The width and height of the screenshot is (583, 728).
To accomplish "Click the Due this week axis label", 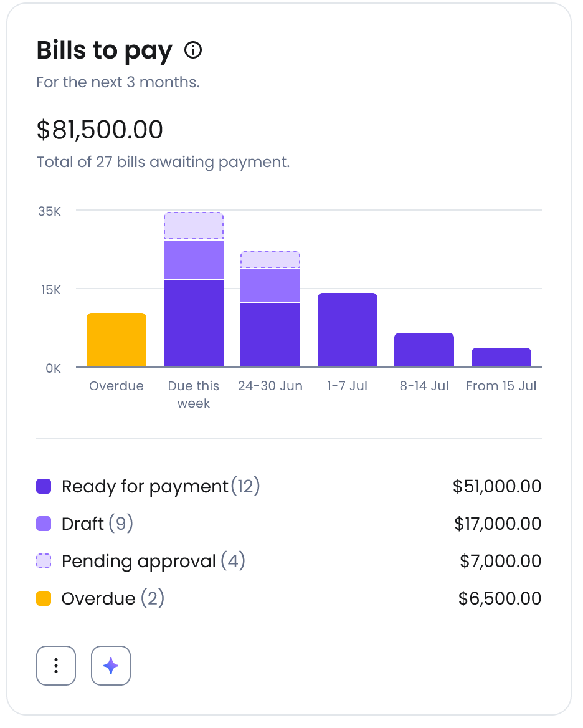I will coord(194,395).
